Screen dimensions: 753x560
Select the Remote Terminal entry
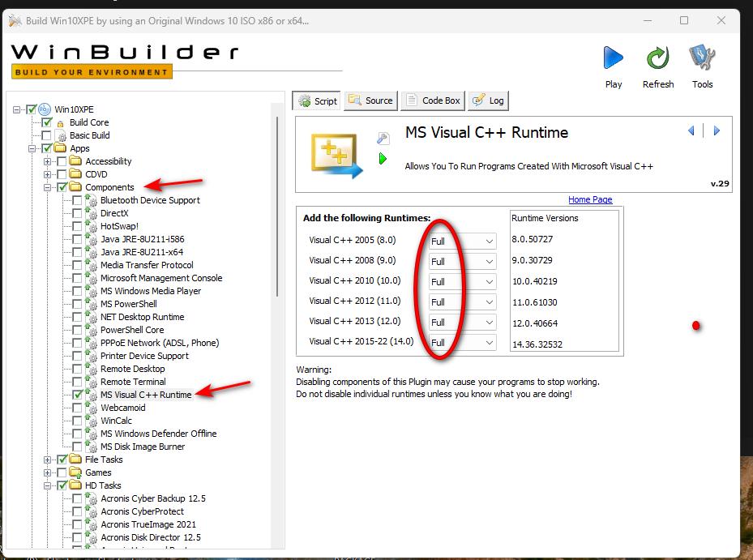tap(133, 382)
